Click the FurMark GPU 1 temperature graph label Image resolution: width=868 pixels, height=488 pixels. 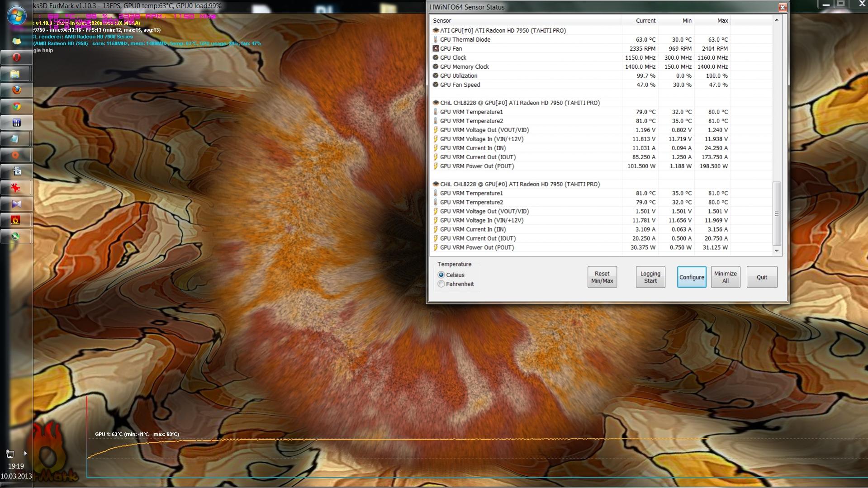(x=137, y=434)
